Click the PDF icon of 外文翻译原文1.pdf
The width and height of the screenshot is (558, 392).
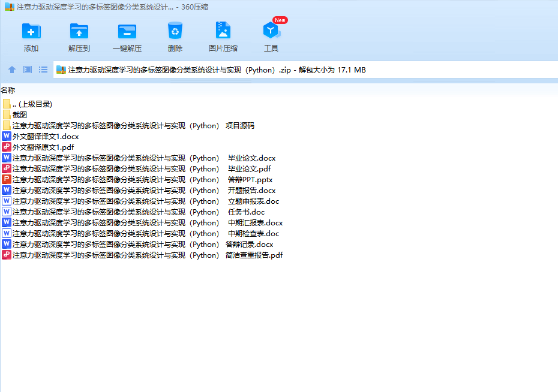click(x=7, y=147)
